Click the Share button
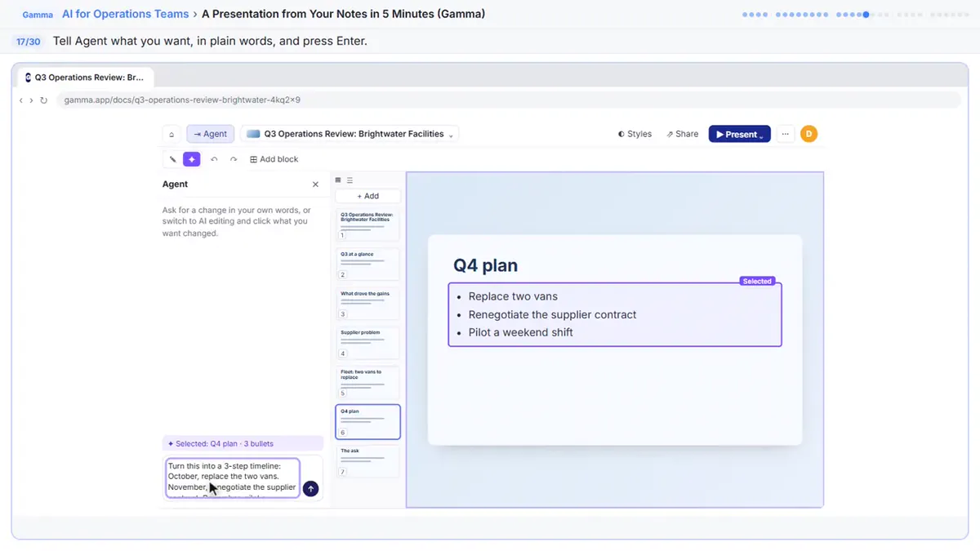Screen dimensions: 980x551 tap(682, 134)
